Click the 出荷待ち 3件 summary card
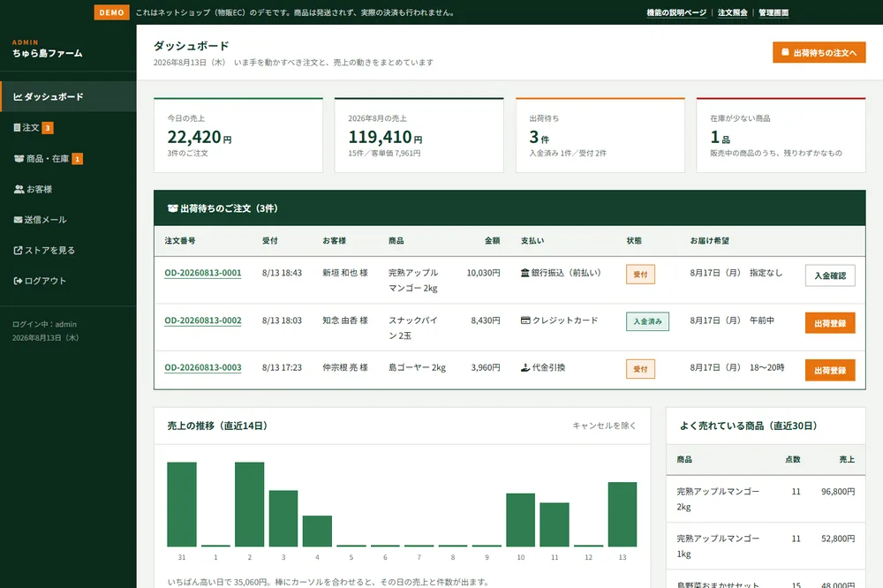The width and height of the screenshot is (883, 588). (600, 135)
